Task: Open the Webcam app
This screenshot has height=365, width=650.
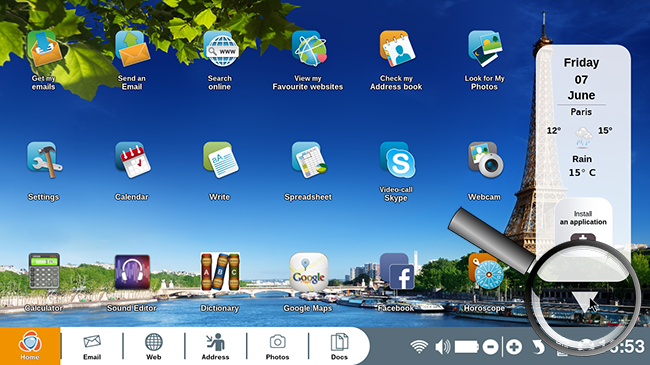Action: coord(485,160)
